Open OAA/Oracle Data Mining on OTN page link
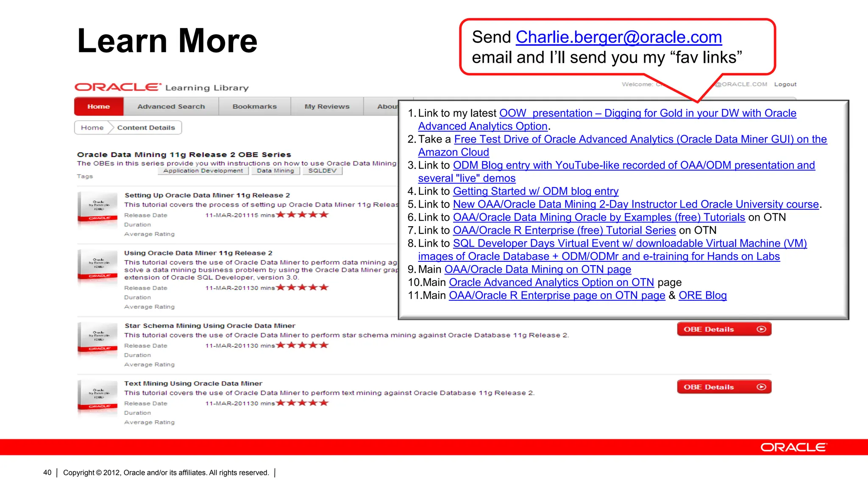The image size is (868, 488). (x=537, y=269)
